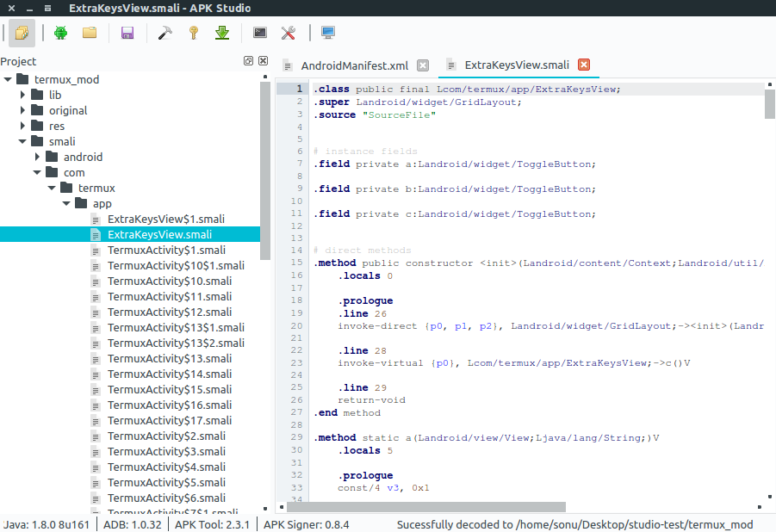This screenshot has width=776, height=532.
Task: Float the Project panel using the undock icon
Action: (x=248, y=60)
